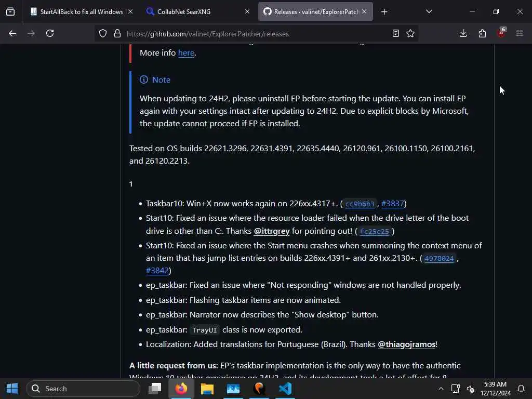Open Task View on taskbar
This screenshot has height=399, width=532.
155,389
